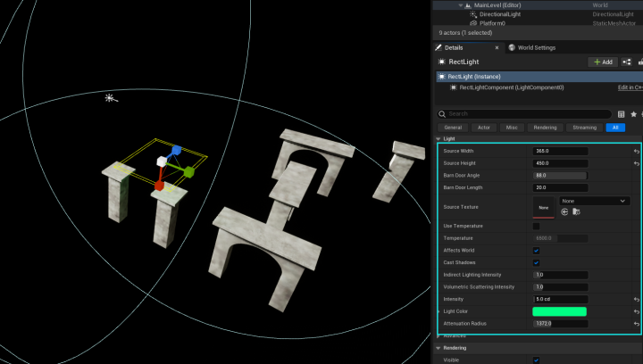
Task: Click the RectLight actor icon beside the name
Action: [x=442, y=62]
